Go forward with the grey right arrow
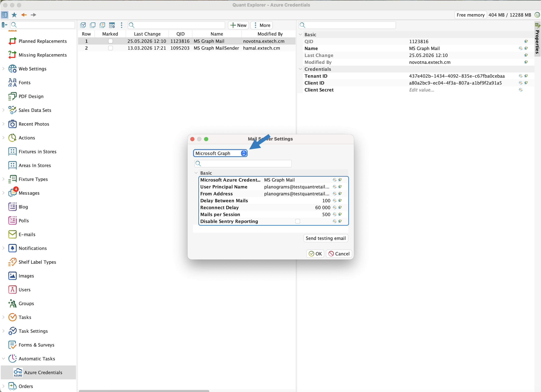The width and height of the screenshot is (541, 392). [x=33, y=15]
